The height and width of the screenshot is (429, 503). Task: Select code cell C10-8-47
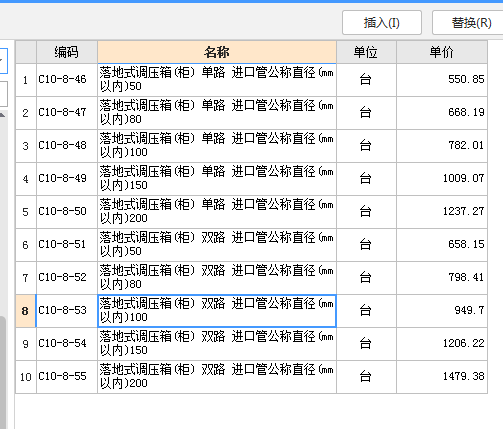click(x=67, y=113)
